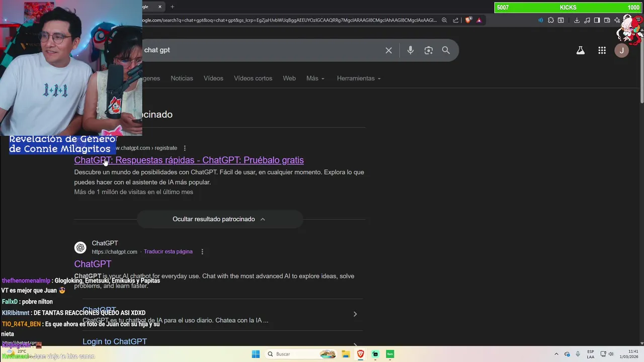Switch ESP LAA input language

tap(591, 354)
